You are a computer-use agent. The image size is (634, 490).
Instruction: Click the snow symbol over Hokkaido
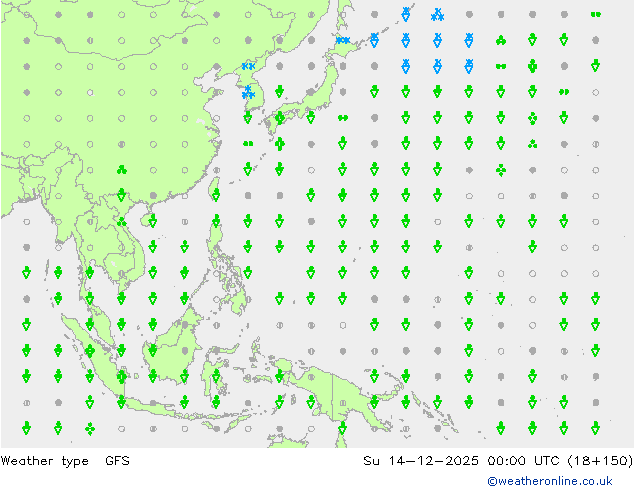pos(343,40)
